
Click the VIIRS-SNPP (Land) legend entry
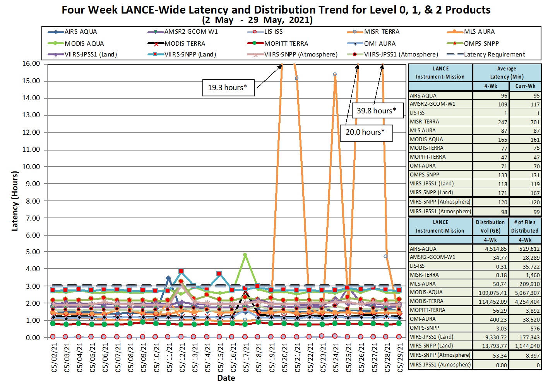(x=182, y=55)
